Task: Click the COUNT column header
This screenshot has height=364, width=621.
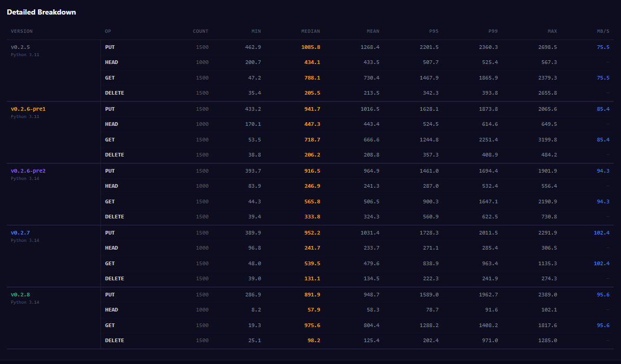Action: pyautogui.click(x=200, y=31)
